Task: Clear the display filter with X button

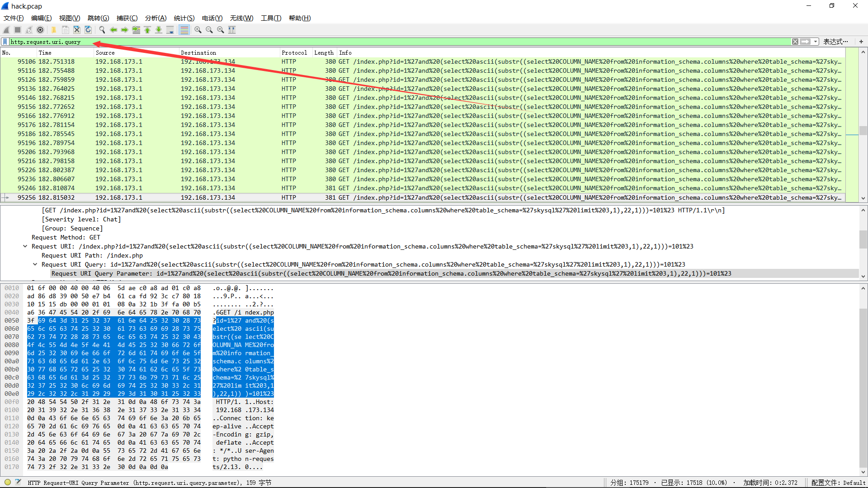Action: coord(795,42)
